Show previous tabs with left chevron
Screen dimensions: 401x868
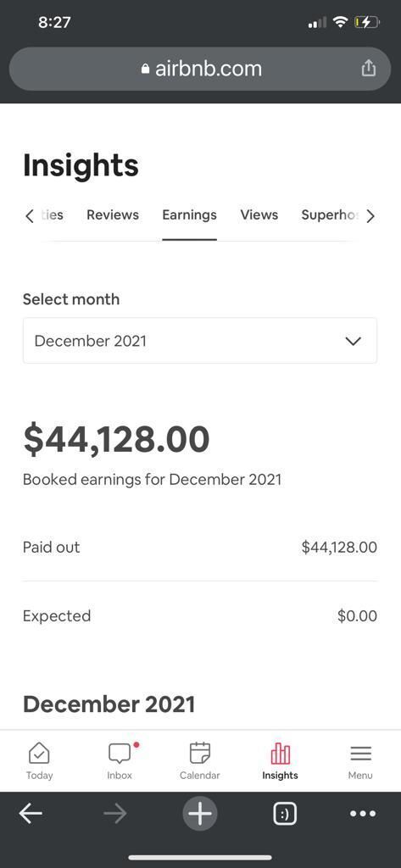point(30,216)
